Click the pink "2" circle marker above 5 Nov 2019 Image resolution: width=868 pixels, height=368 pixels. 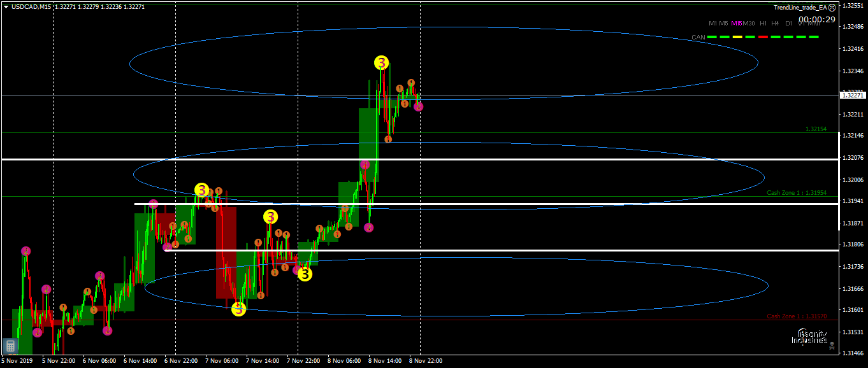pyautogui.click(x=26, y=251)
